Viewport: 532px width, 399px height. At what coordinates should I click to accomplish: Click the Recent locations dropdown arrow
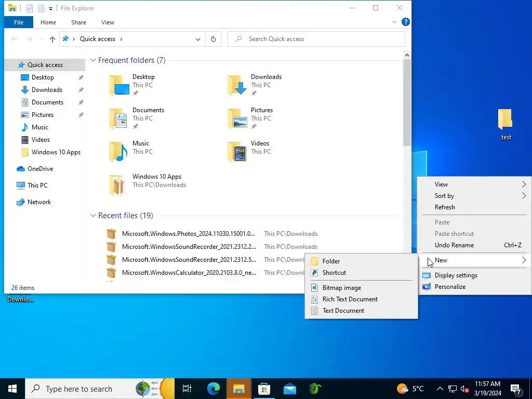[x=42, y=39]
